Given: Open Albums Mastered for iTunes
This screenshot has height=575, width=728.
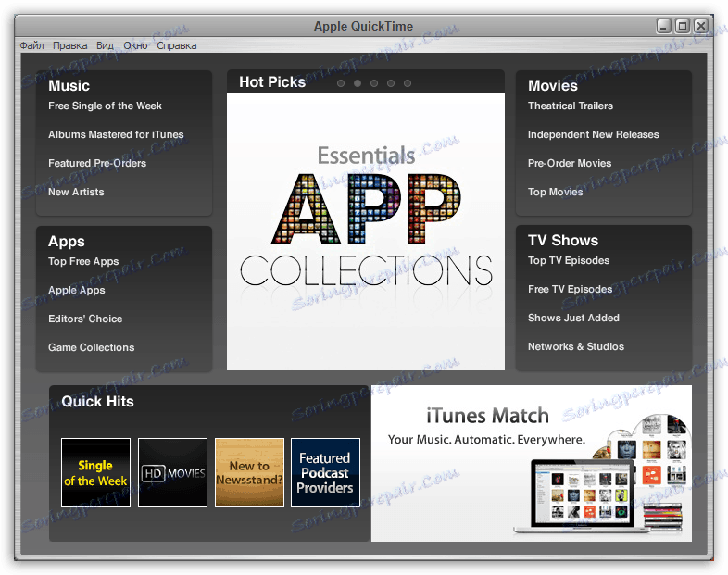Looking at the screenshot, I should (x=116, y=134).
